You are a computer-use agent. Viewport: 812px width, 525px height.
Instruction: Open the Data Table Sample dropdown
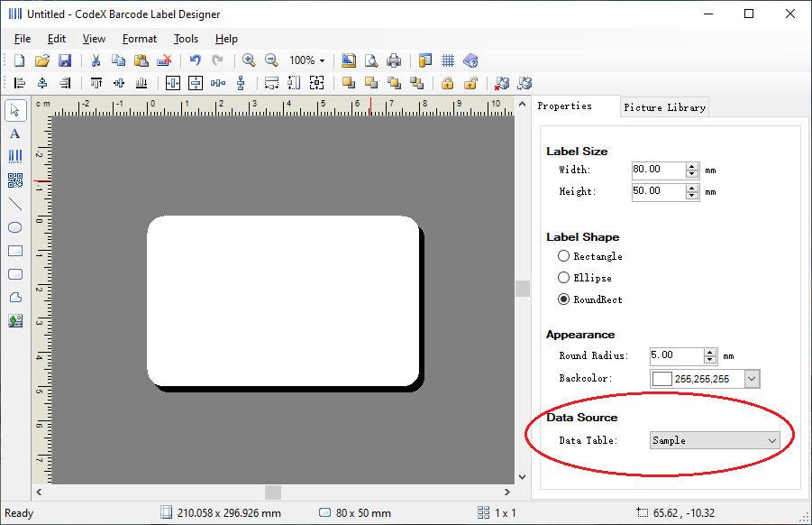[715, 440]
